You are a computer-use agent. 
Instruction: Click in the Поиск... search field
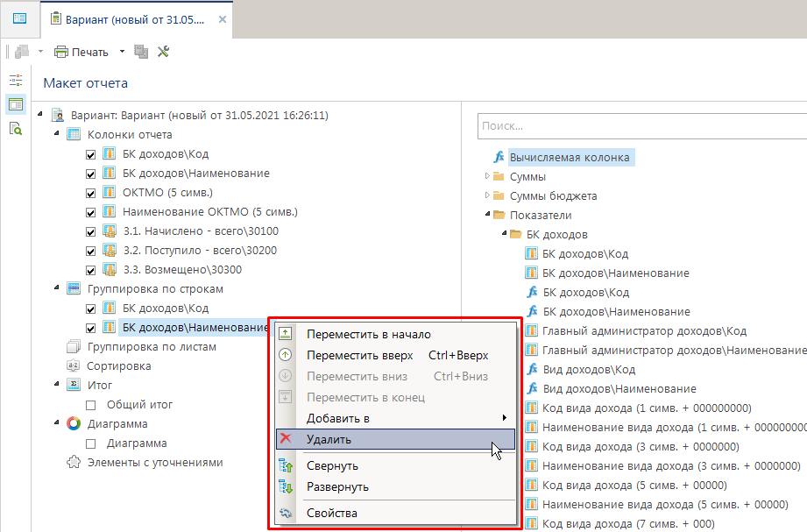point(641,126)
